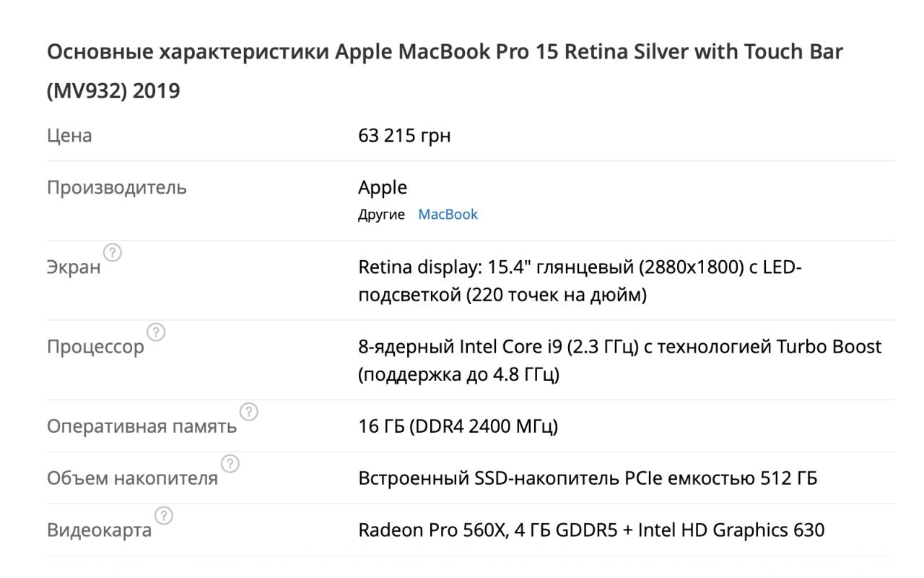
Task: Click the question mark beside Процессор
Action: [x=156, y=332]
